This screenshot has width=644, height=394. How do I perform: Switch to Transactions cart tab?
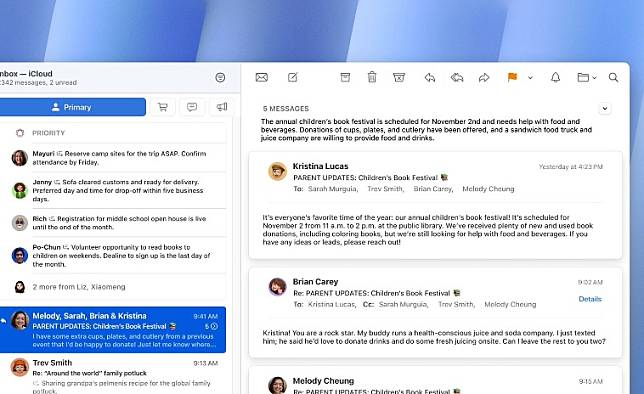163,107
